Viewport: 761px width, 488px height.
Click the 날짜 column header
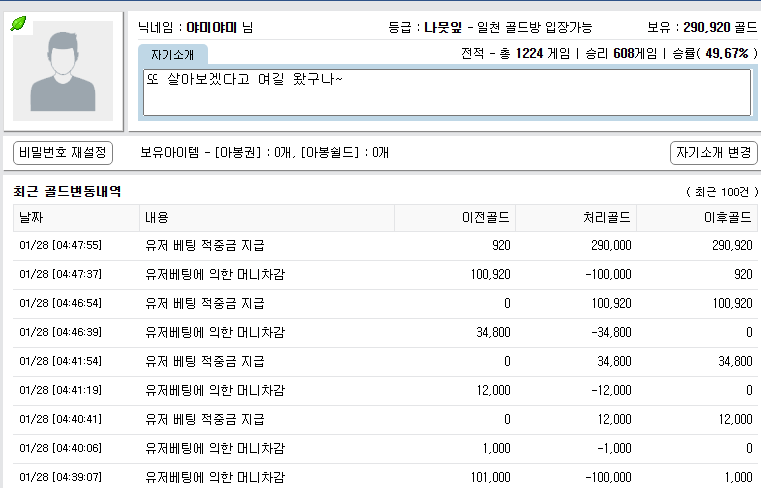(x=76, y=217)
